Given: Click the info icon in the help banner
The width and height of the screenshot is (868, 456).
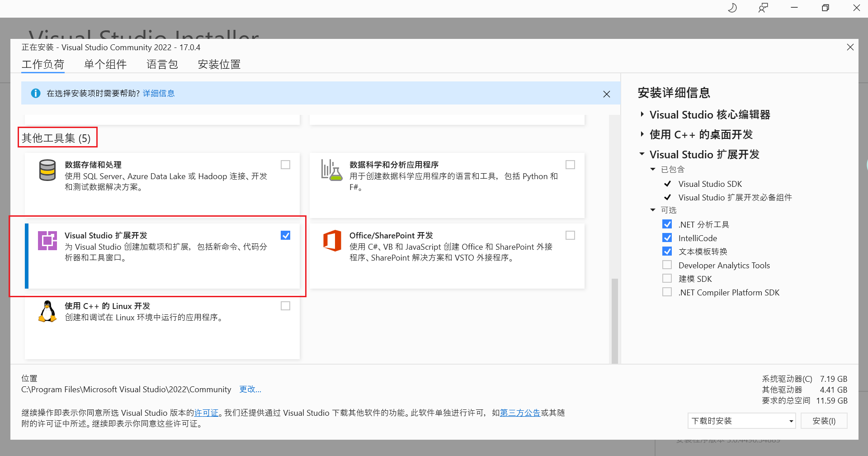Looking at the screenshot, I should click(x=35, y=93).
